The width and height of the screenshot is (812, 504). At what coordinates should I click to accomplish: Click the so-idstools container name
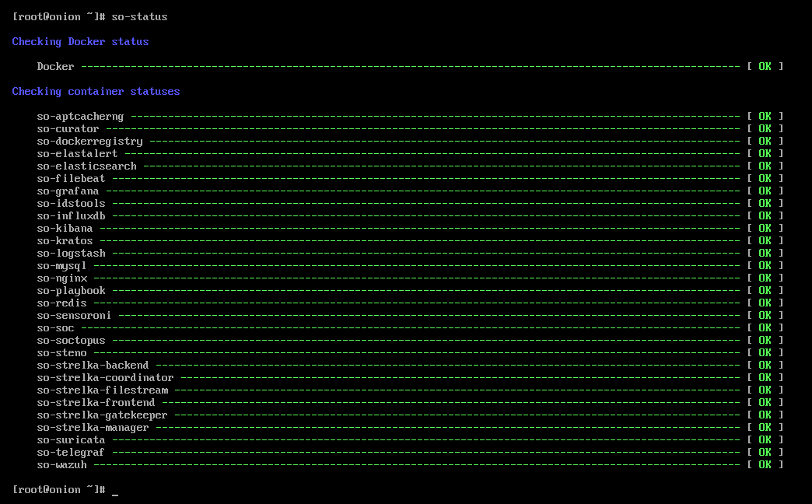point(71,203)
